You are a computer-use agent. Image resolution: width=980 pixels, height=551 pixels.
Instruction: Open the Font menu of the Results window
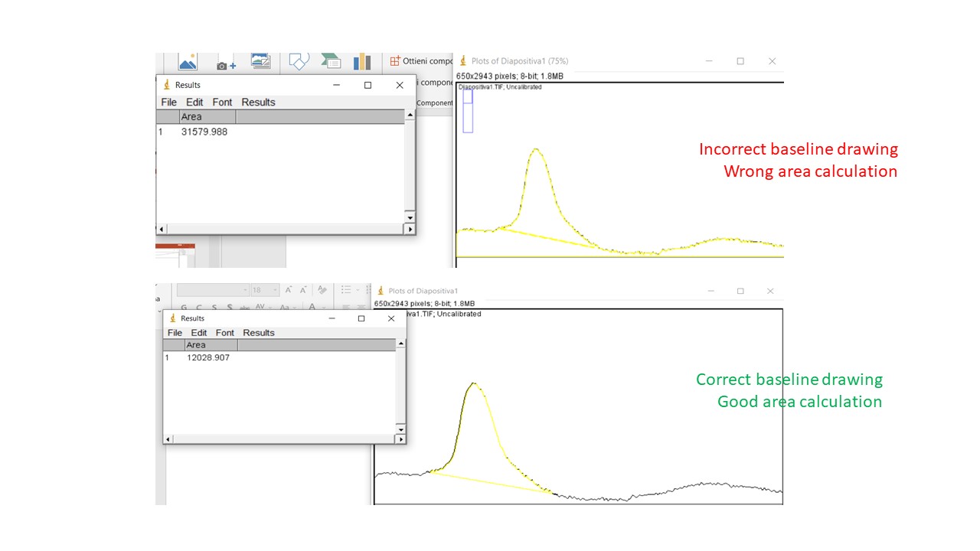221,102
